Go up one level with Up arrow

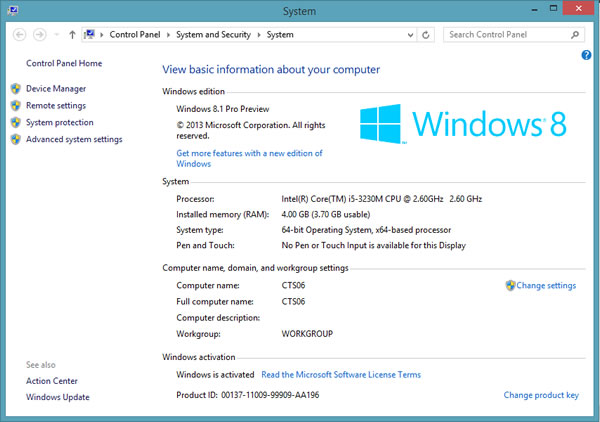click(72, 34)
